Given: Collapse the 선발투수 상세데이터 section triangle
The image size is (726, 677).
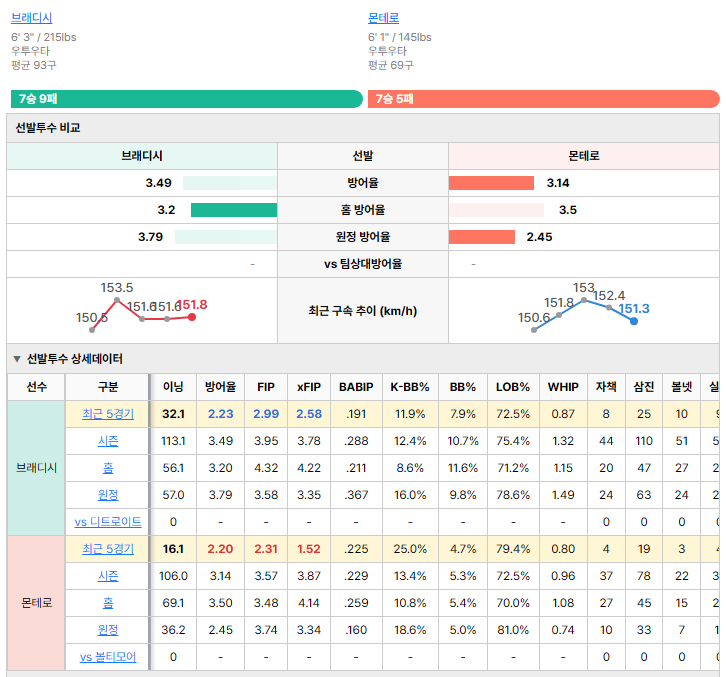Looking at the screenshot, I should 17,359.
